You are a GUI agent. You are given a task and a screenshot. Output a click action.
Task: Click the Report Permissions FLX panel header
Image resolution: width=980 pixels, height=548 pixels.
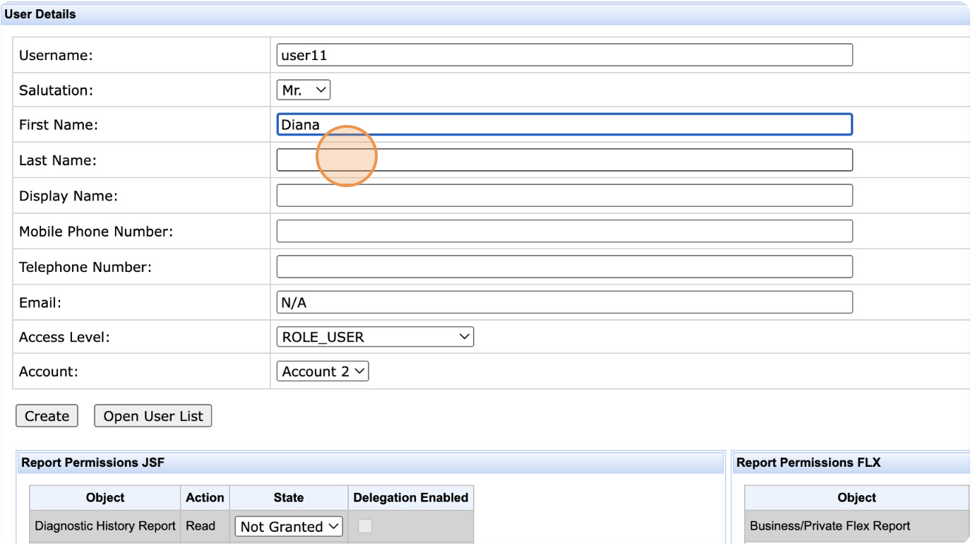808,463
